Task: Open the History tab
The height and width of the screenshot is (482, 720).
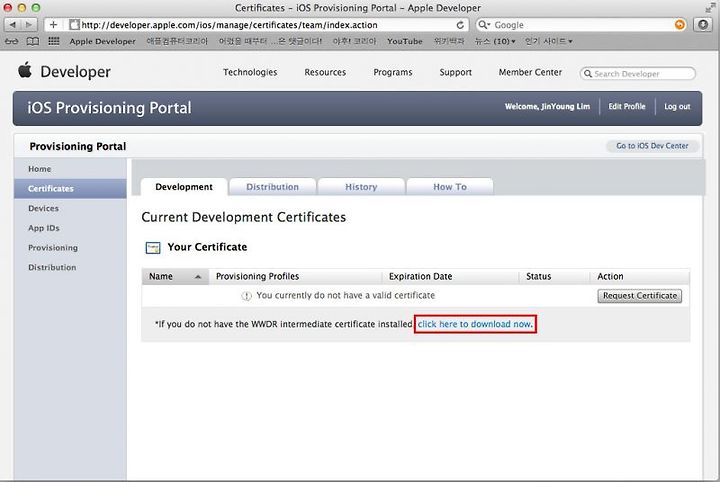Action: pos(361,187)
